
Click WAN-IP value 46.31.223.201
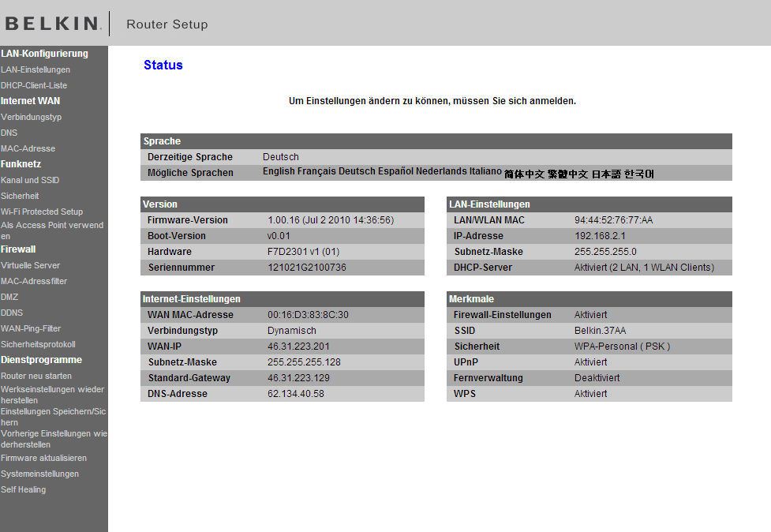pos(298,347)
